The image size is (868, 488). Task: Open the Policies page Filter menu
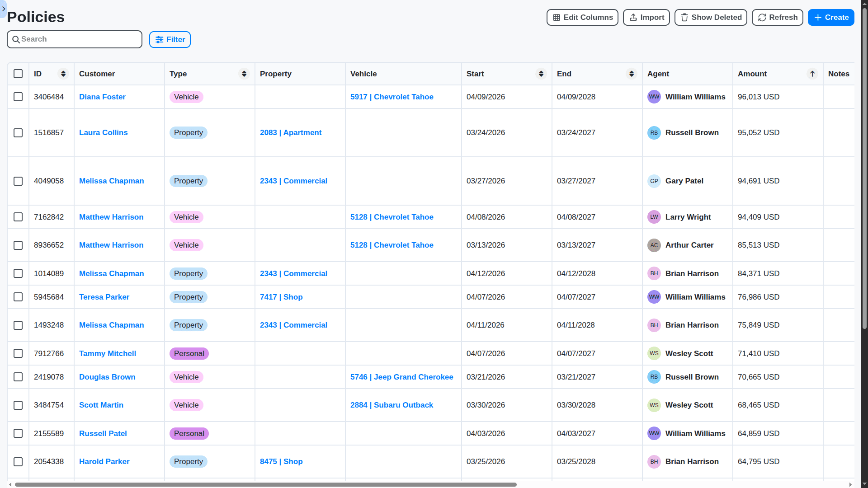170,39
